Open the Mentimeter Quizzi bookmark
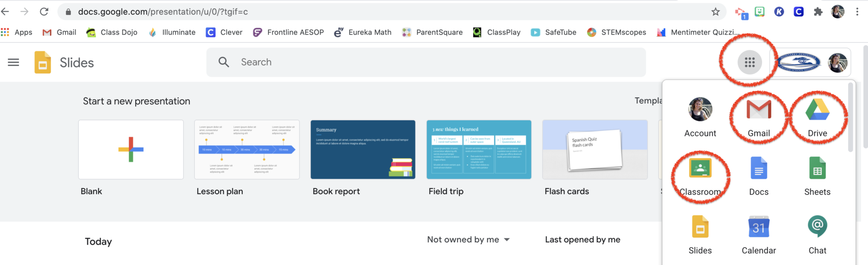Viewport: 868px width, 265px height. click(x=698, y=32)
